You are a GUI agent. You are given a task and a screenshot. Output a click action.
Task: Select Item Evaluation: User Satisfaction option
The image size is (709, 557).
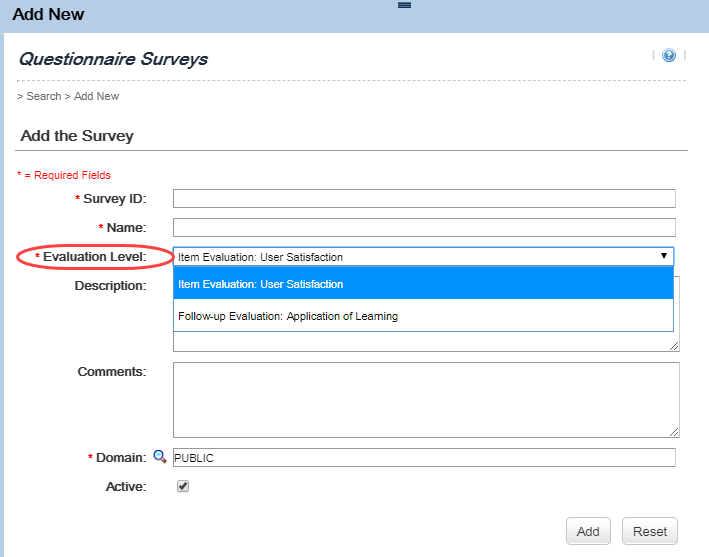[423, 284]
